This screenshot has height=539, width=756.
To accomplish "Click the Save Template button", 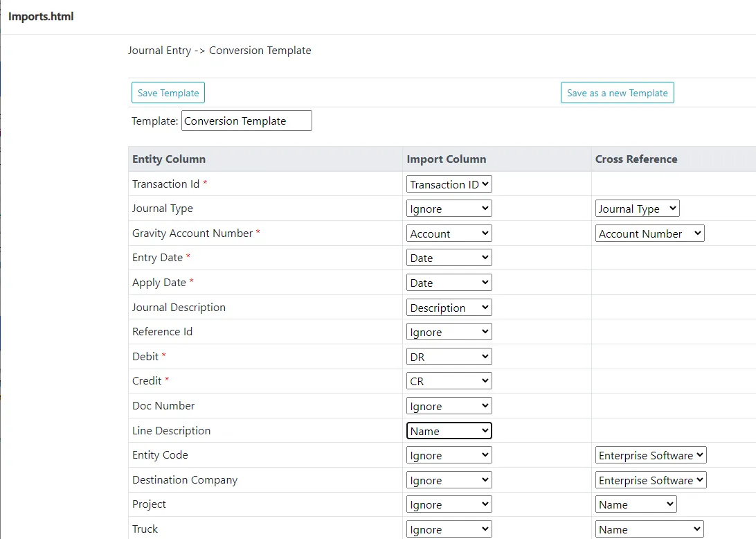I will point(168,93).
